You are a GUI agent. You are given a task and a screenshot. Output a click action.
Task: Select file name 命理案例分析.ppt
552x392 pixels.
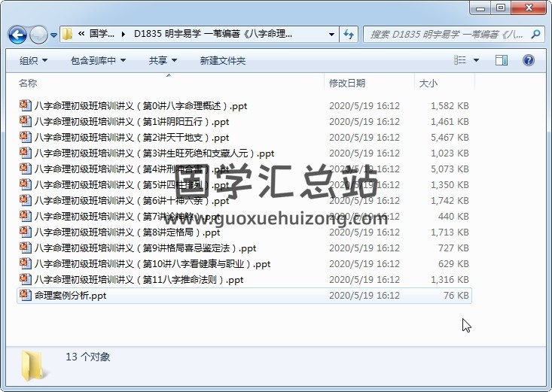click(x=70, y=296)
